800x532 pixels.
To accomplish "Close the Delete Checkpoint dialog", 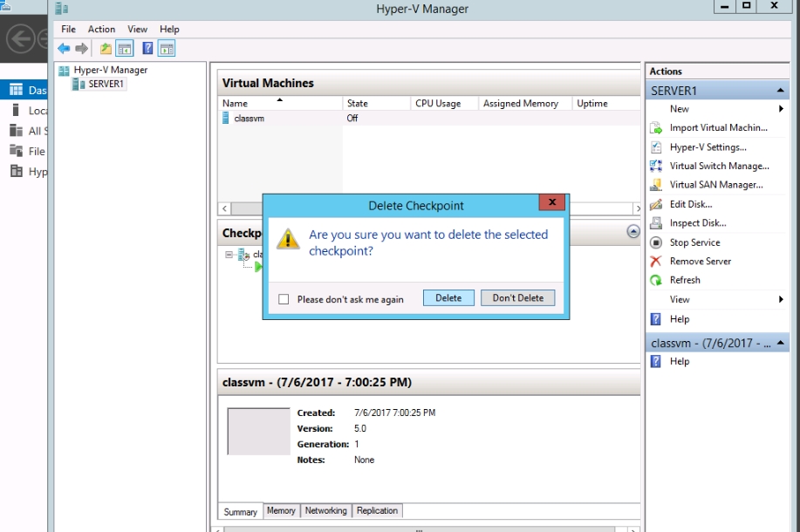I will [552, 202].
